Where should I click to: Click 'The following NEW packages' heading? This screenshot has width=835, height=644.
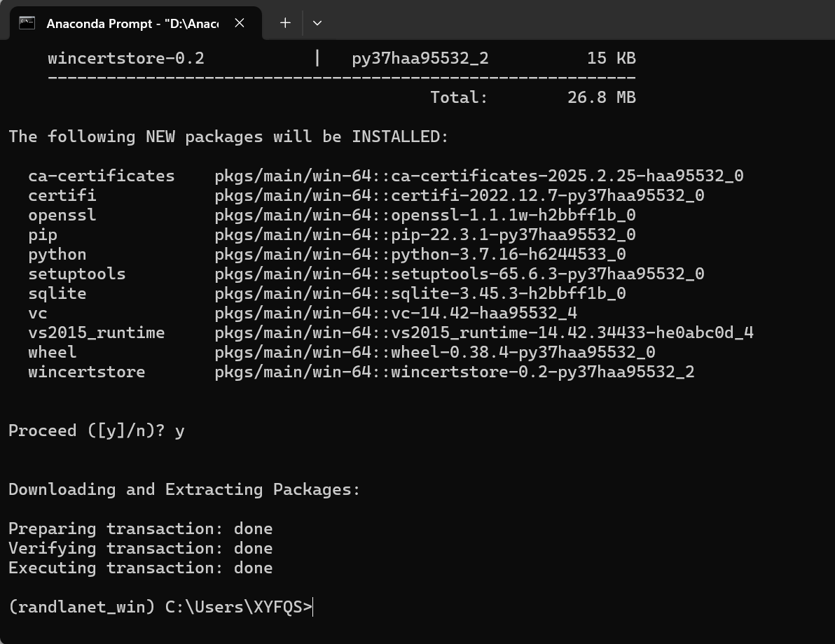[228, 136]
